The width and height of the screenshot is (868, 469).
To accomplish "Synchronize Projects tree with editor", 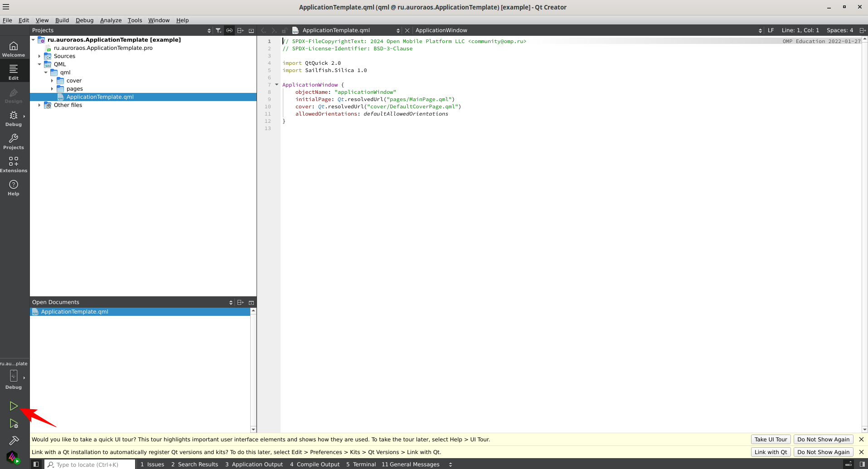I will (229, 30).
